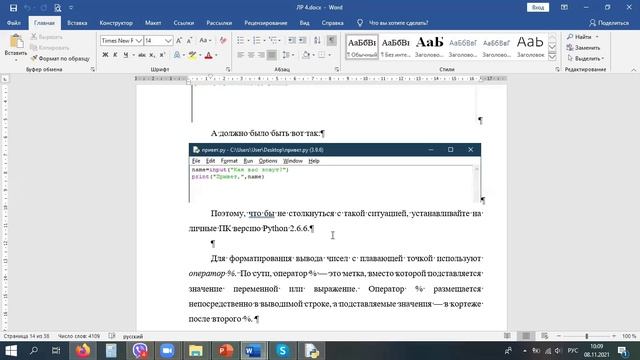Switch to the Рецензирование tab
This screenshot has width=640, height=360.
[x=266, y=23]
